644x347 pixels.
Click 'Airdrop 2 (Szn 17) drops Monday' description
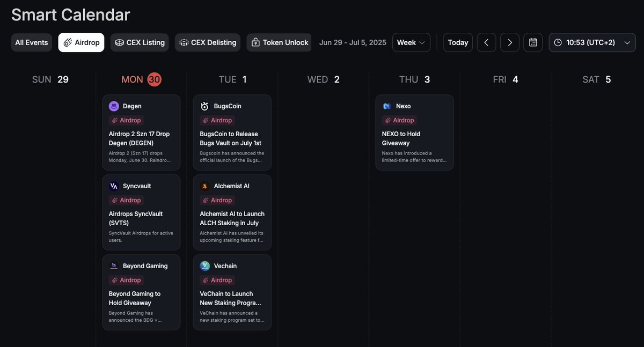click(x=140, y=157)
